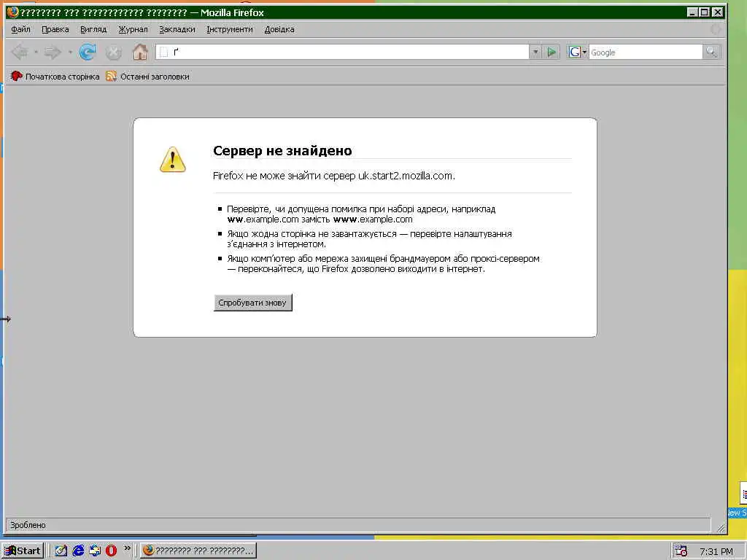Image resolution: width=747 pixels, height=560 pixels.
Task: Minimize the Firefox window
Action: [x=692, y=12]
